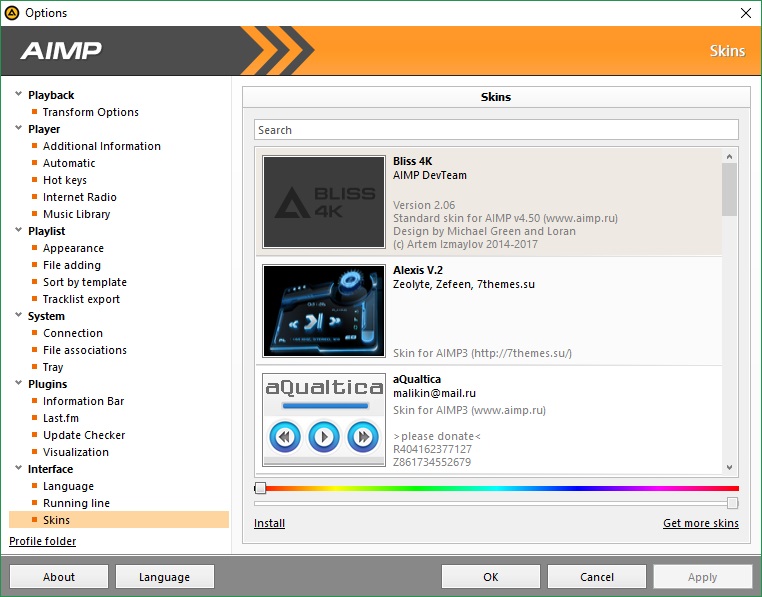The height and width of the screenshot is (597, 762).
Task: Select the Skins tree item
Action: pos(119,520)
